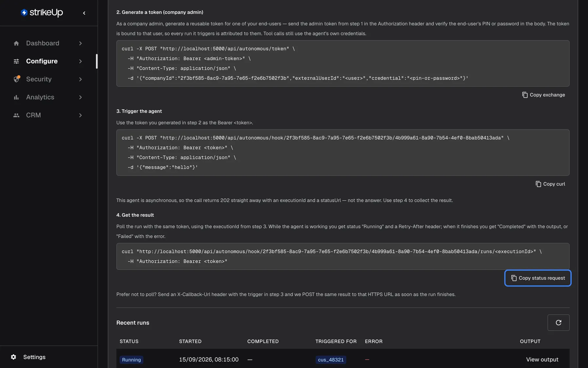Click the token generation curl code block
The height and width of the screenshot is (368, 588).
[343, 63]
